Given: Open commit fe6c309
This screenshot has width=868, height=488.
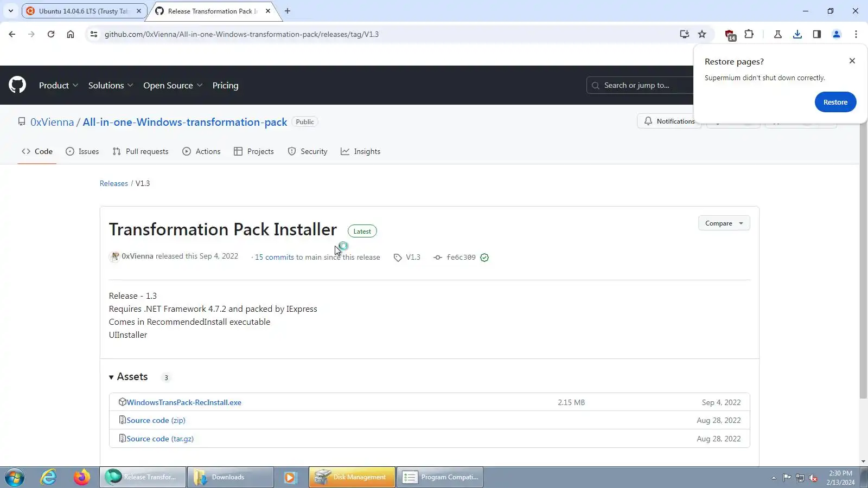Looking at the screenshot, I should point(461,258).
